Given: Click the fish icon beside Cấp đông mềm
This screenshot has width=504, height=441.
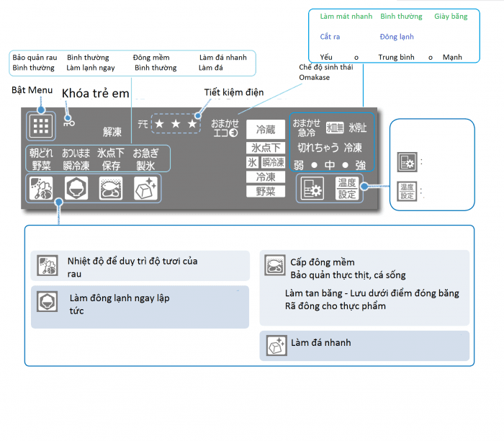Looking at the screenshot, I should point(275,265).
